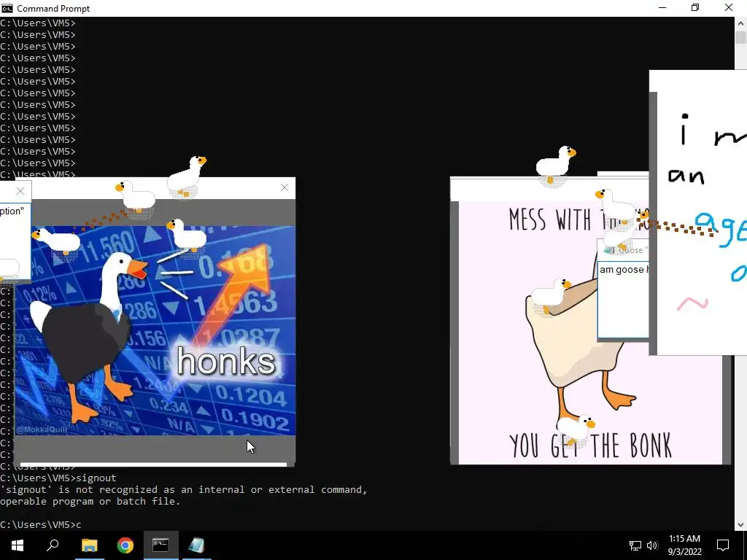The width and height of the screenshot is (747, 560).
Task: Close the honks meme window
Action: click(285, 187)
